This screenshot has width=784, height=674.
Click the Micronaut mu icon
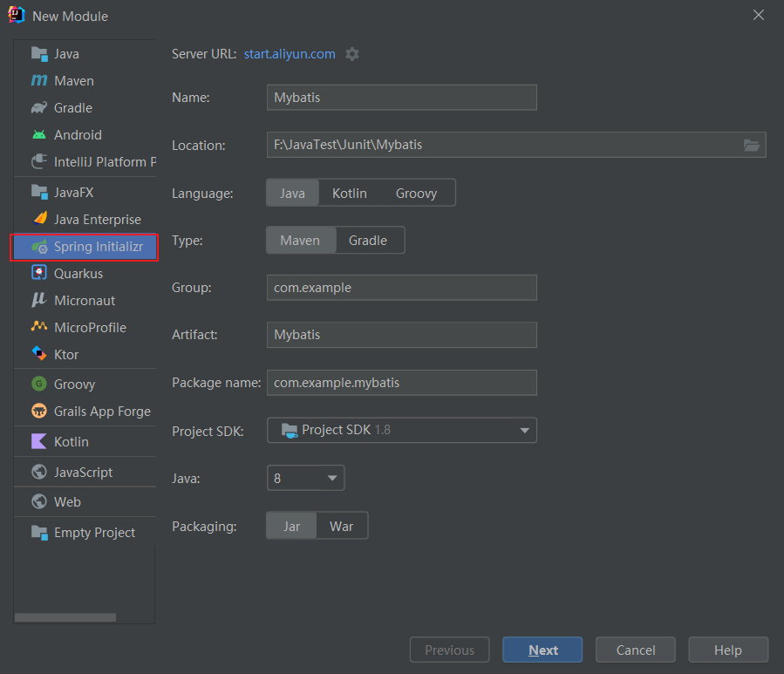[39, 300]
